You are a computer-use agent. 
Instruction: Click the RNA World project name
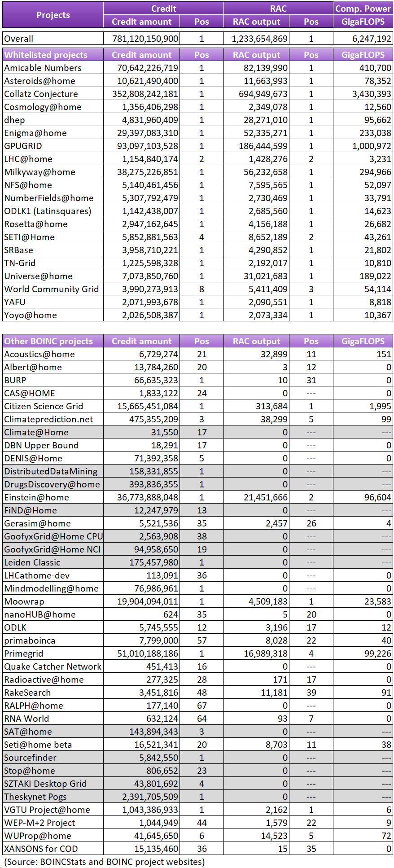coord(27,719)
